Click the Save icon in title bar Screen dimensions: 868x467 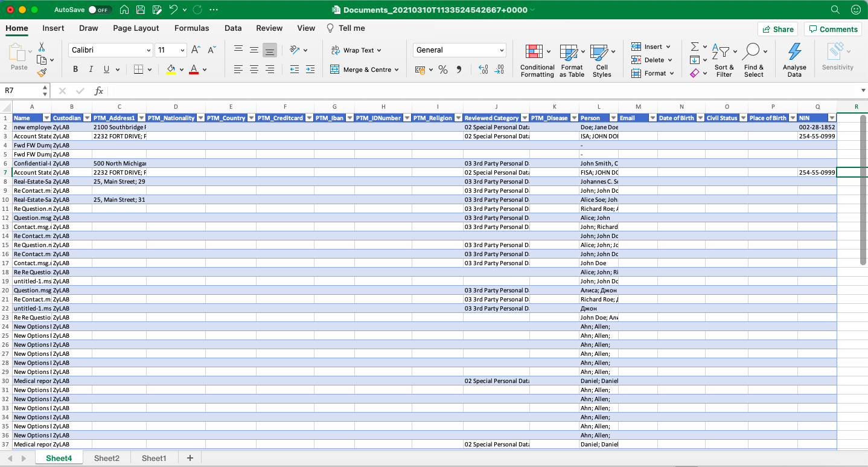pos(141,10)
